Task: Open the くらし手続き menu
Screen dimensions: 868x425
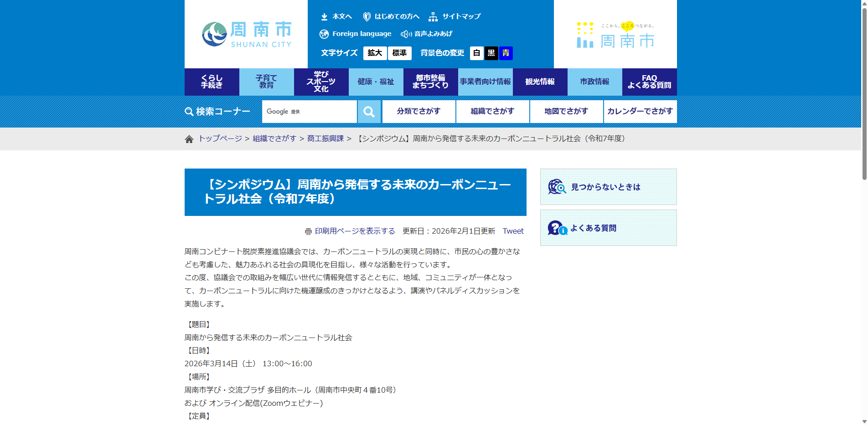Action: coord(212,82)
